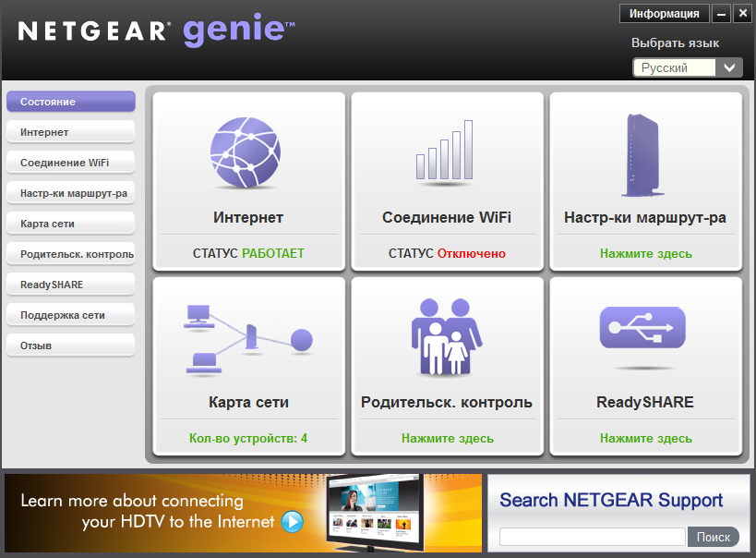Click the Настр-ки маршрут-ра tile title
Viewport: 756px width, 558px height.
[x=645, y=217]
